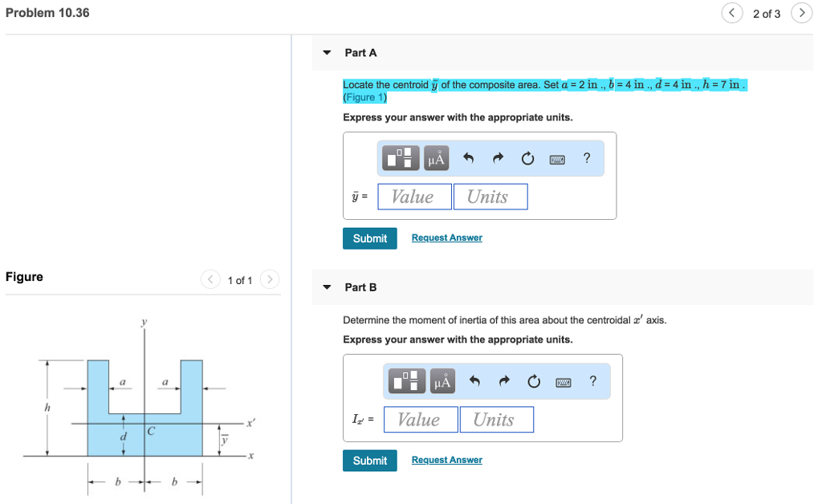This screenshot has width=822, height=504.
Task: Advance to the next problem page
Action: 801,13
